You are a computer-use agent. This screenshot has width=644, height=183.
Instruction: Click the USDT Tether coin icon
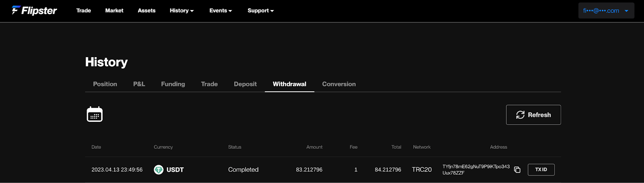tap(159, 170)
